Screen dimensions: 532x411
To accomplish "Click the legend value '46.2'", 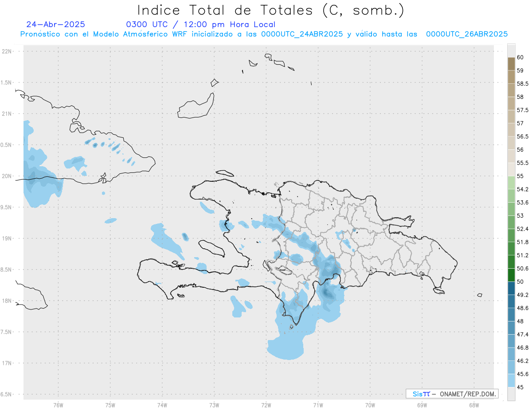I will click(522, 360).
